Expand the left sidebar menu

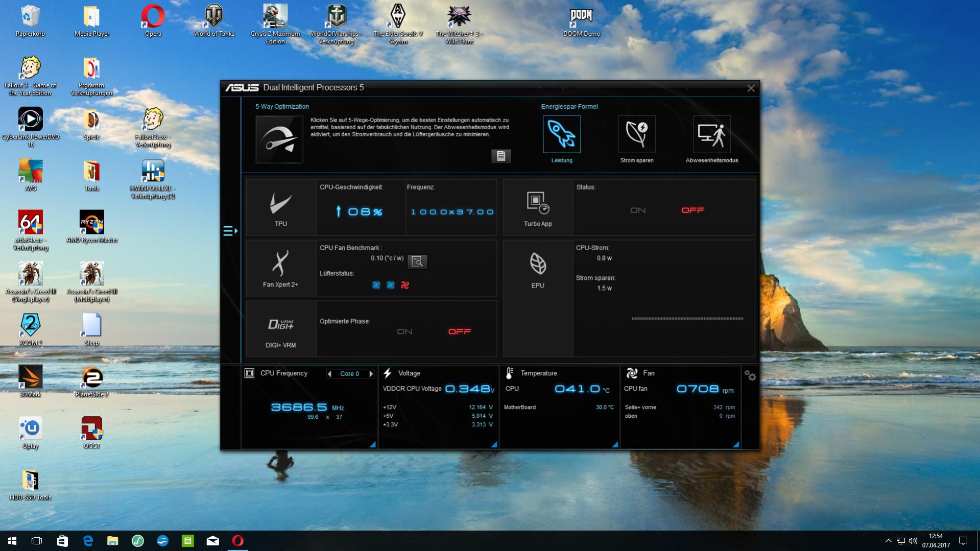230,231
